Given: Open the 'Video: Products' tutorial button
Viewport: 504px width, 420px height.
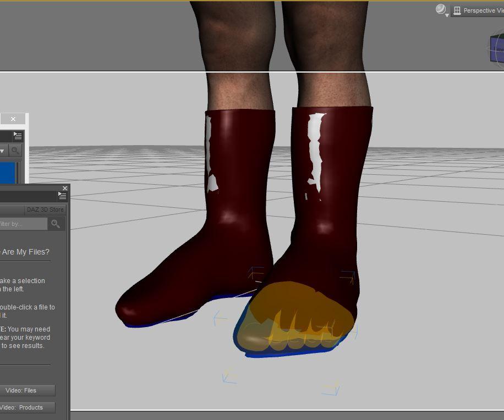Looking at the screenshot, I should [27, 407].
